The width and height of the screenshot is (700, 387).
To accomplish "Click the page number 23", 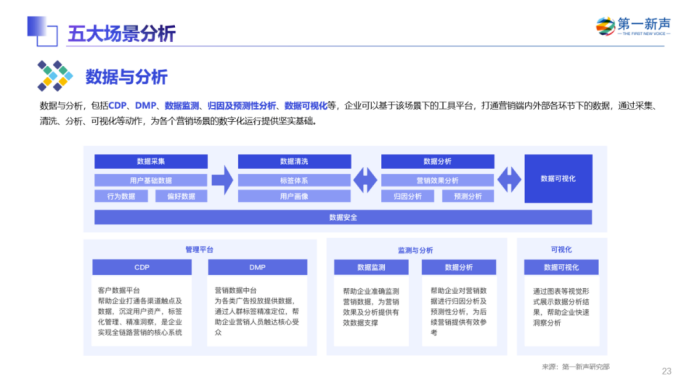I will 667,371.
